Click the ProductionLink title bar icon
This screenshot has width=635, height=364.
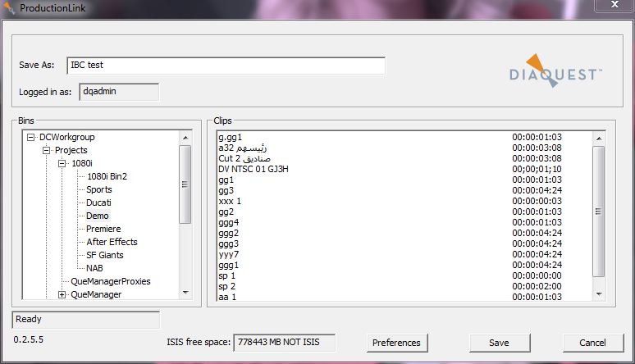[x=9, y=8]
